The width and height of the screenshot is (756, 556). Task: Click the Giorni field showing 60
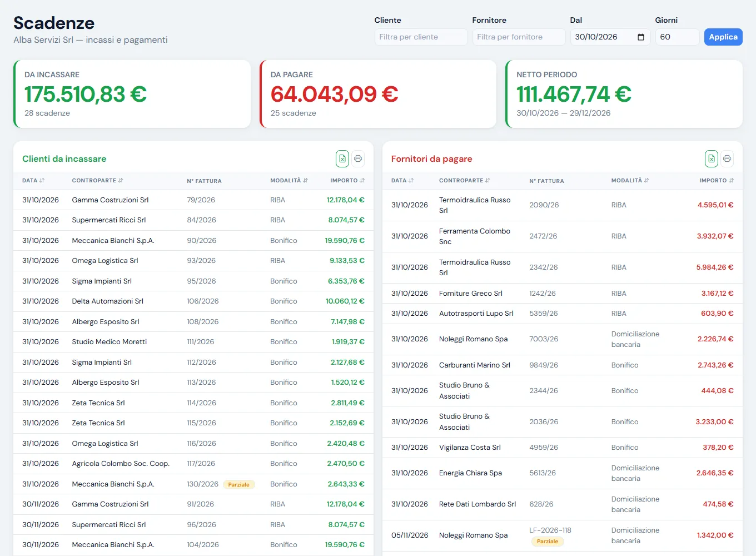coord(677,37)
